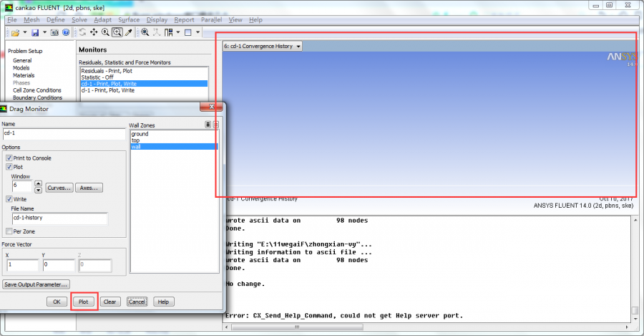
Task: Click the fit to window magnifier icon
Action: pyautogui.click(x=145, y=32)
